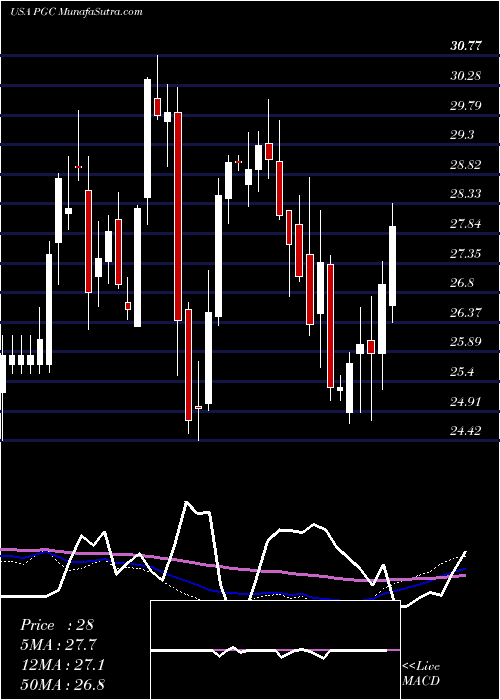
Task: Click the 'Price : 28' readout
Action: click(57, 625)
